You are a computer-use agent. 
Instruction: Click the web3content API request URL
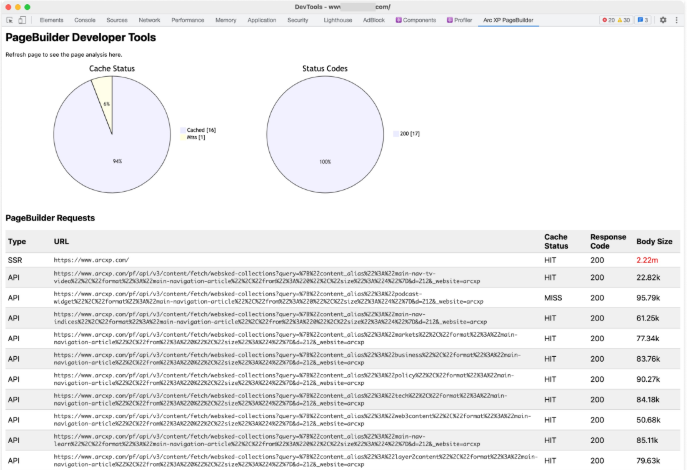click(x=292, y=420)
